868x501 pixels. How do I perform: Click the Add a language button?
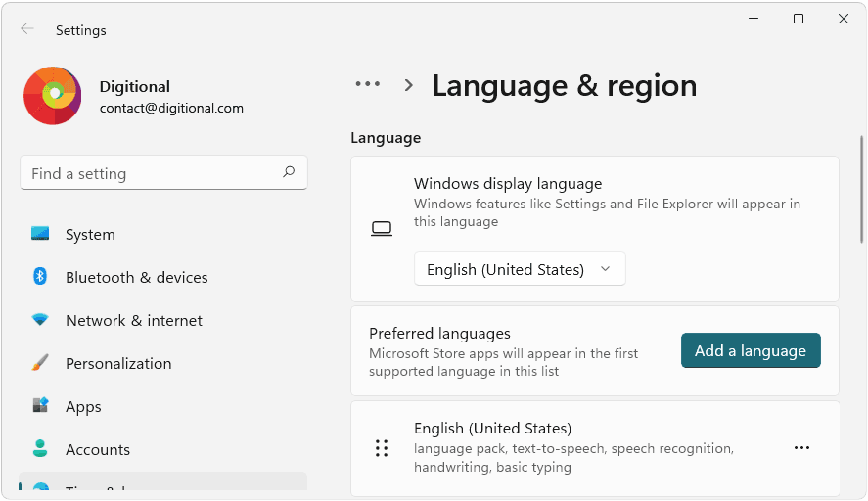tap(751, 350)
